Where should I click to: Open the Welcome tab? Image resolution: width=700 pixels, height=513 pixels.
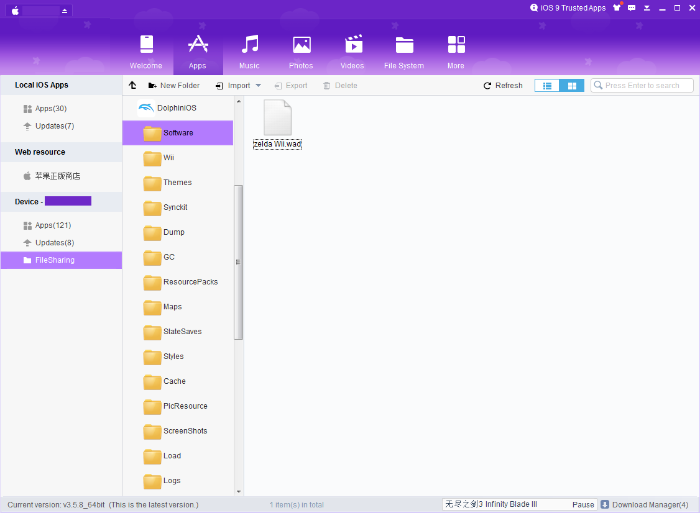coord(146,52)
